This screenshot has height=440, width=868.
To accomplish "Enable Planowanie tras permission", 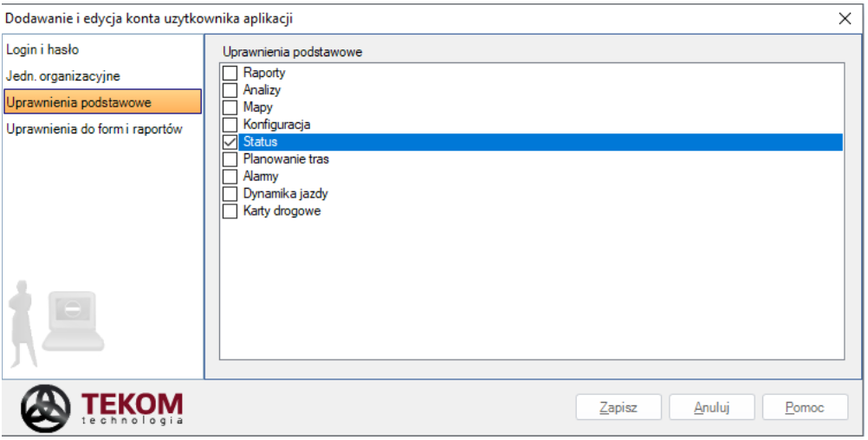I will point(230,159).
